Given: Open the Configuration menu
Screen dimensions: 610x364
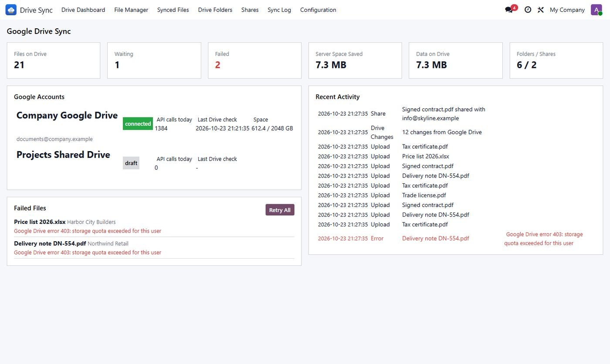Looking at the screenshot, I should 318,10.
